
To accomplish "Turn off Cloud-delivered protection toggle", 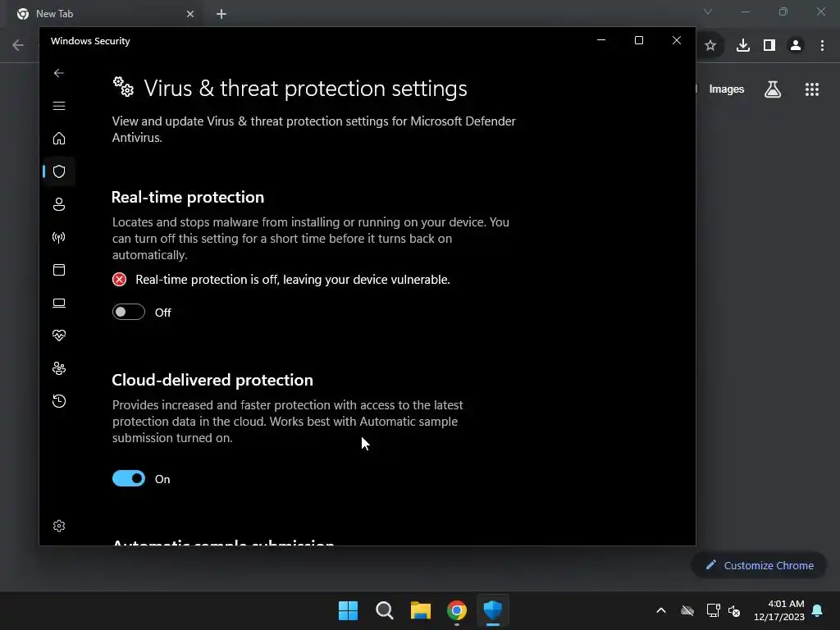I will pos(129,478).
